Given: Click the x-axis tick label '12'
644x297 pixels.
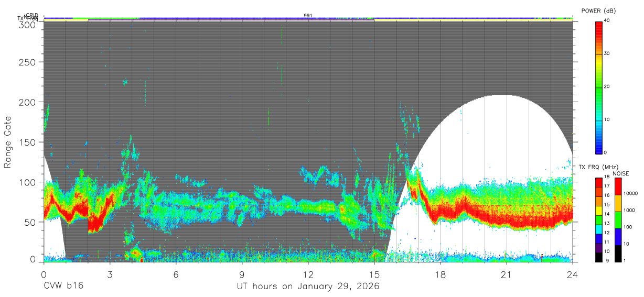Looking at the screenshot, I should [308, 274].
